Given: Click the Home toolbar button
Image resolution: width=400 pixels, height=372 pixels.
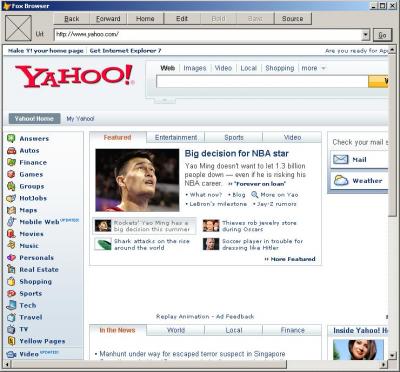Looking at the screenshot, I should click(x=145, y=19).
